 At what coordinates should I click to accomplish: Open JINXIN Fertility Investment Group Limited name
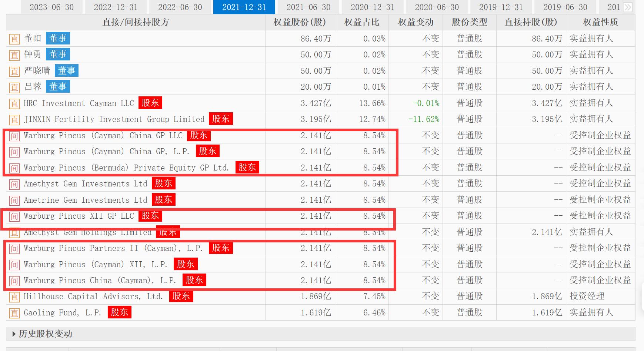point(114,119)
